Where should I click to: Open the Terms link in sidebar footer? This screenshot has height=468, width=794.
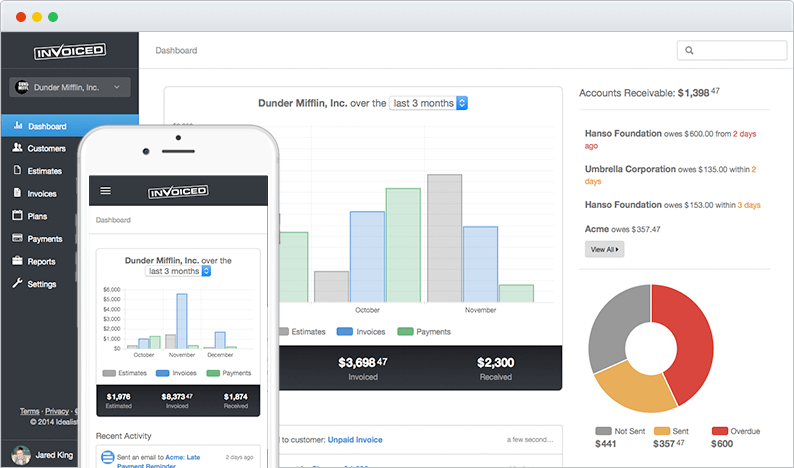coord(29,411)
